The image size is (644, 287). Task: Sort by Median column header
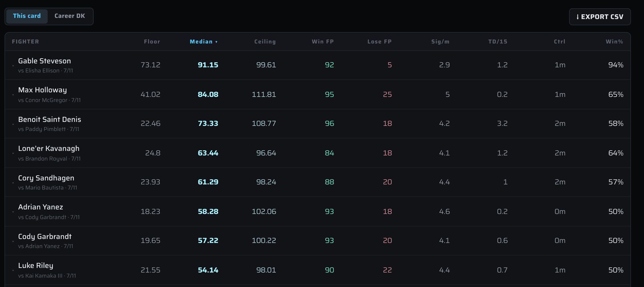tap(204, 41)
